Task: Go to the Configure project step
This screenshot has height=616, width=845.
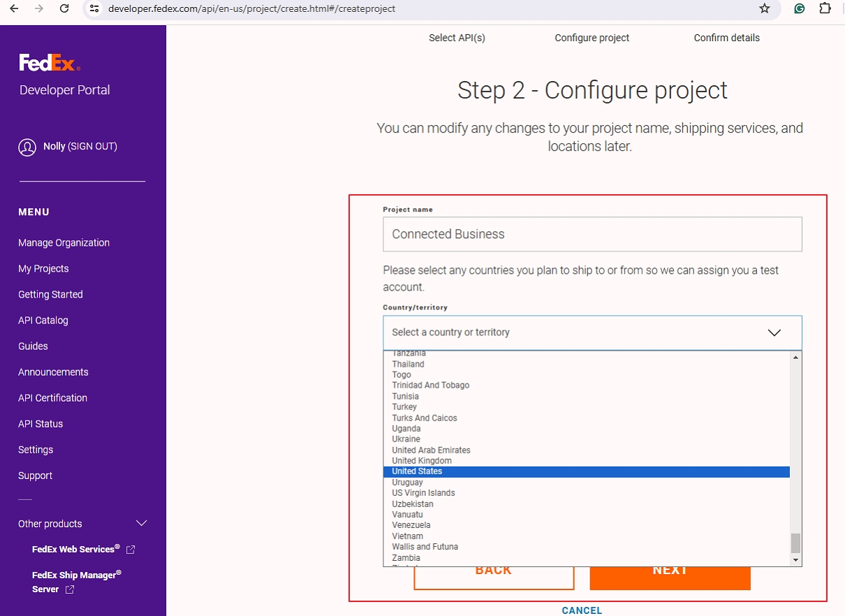Action: tap(592, 38)
